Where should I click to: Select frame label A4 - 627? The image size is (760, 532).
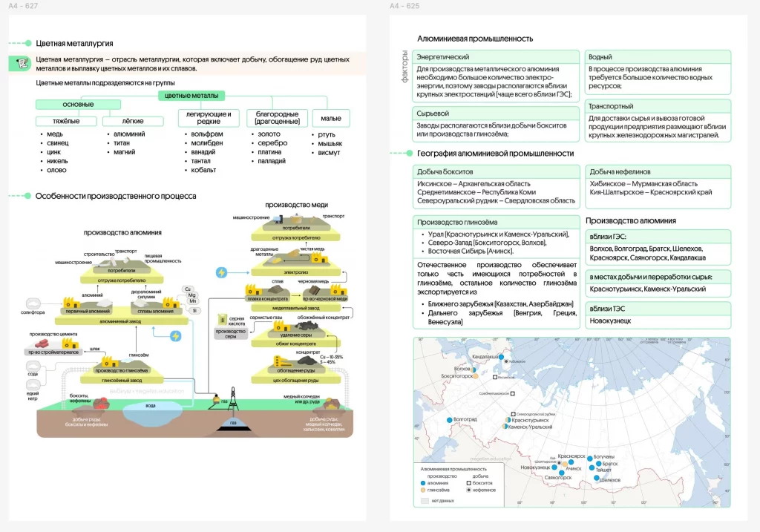pos(24,7)
